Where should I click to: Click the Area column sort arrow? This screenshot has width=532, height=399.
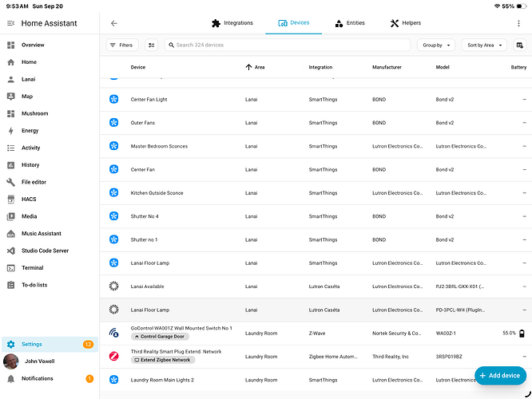pos(248,67)
